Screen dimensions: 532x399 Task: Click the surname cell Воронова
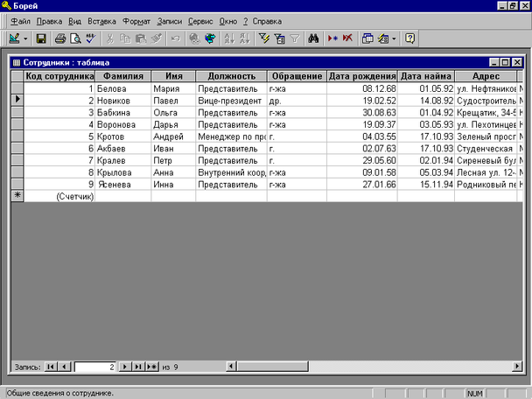[x=123, y=124]
